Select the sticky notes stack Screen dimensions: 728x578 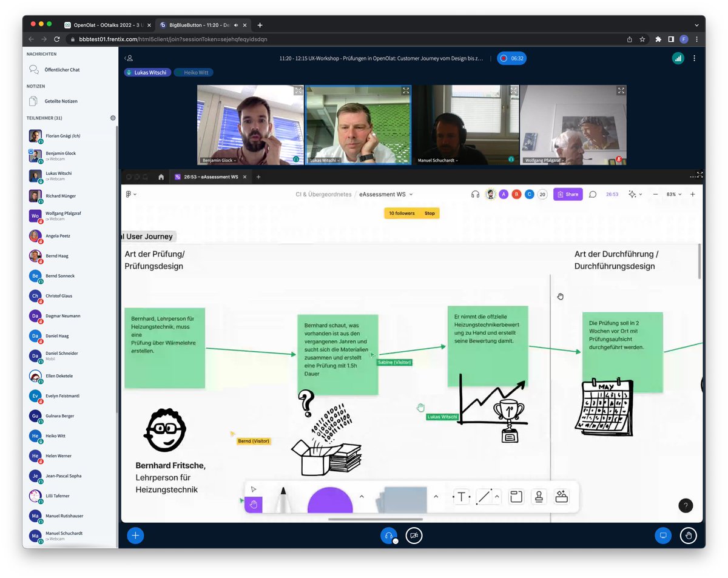[401, 500]
